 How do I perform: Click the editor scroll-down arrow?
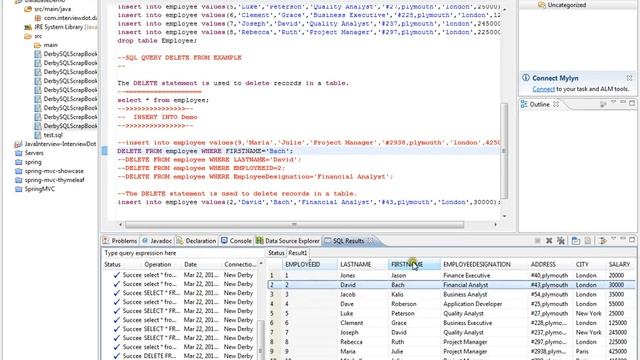point(504,216)
